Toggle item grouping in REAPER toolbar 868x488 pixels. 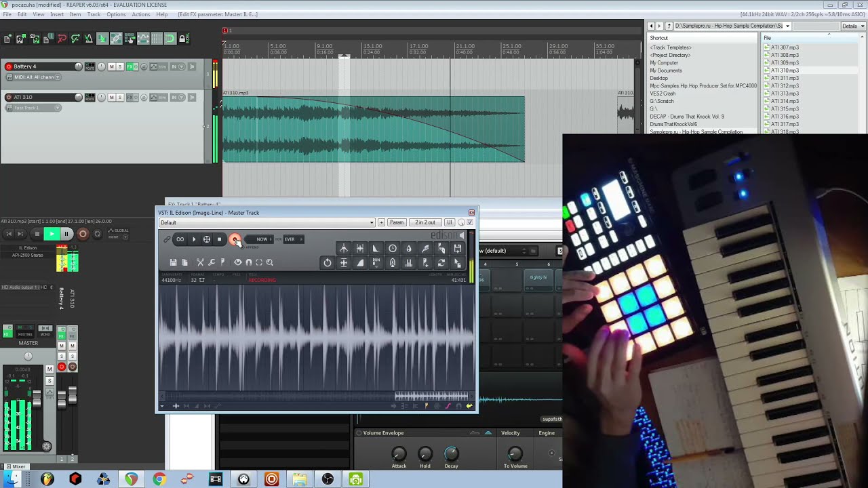click(x=116, y=39)
